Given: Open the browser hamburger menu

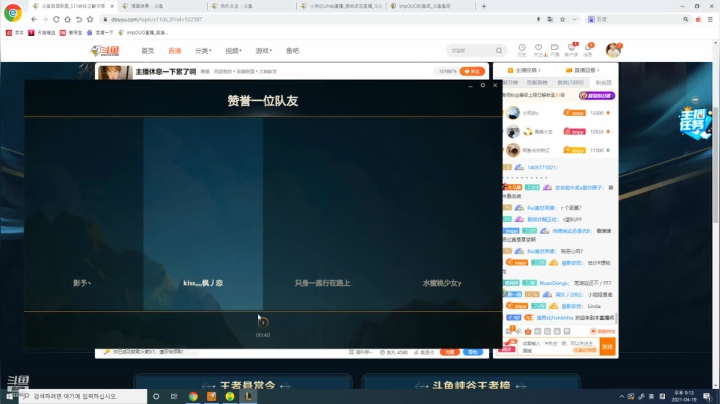Looking at the screenshot, I should [710, 19].
